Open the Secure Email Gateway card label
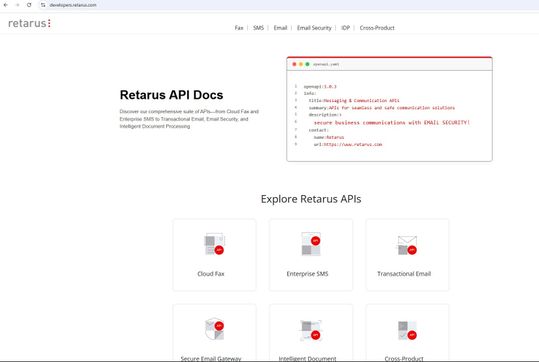 click(x=211, y=359)
